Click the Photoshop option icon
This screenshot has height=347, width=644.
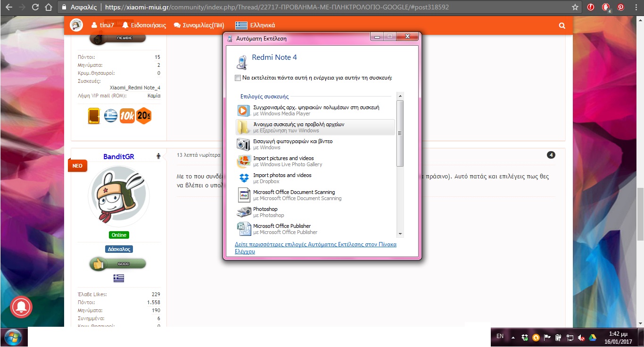(243, 212)
